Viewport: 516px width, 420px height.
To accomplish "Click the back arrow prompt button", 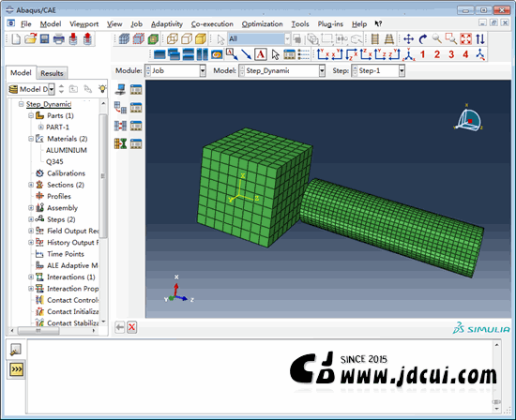I will coord(119,327).
